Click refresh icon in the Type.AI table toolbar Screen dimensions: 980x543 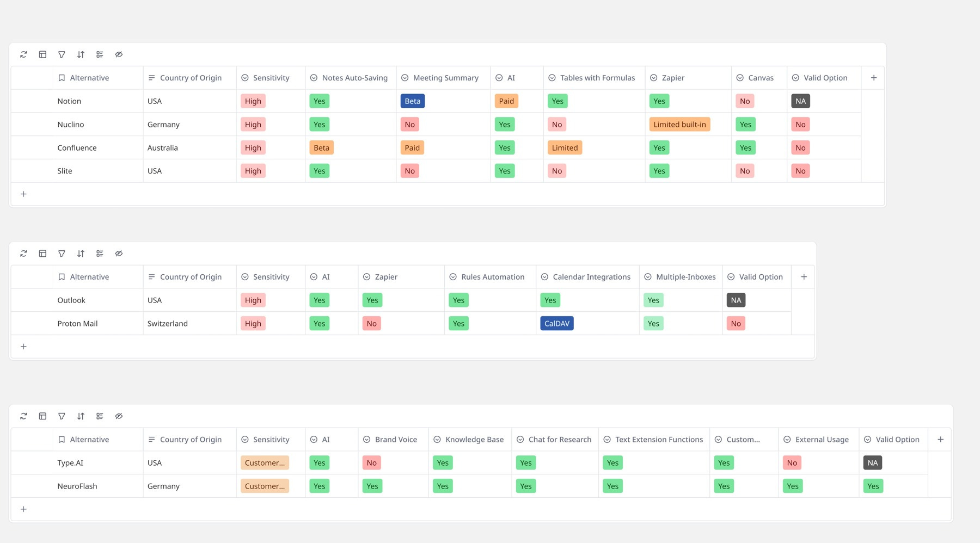(x=23, y=416)
